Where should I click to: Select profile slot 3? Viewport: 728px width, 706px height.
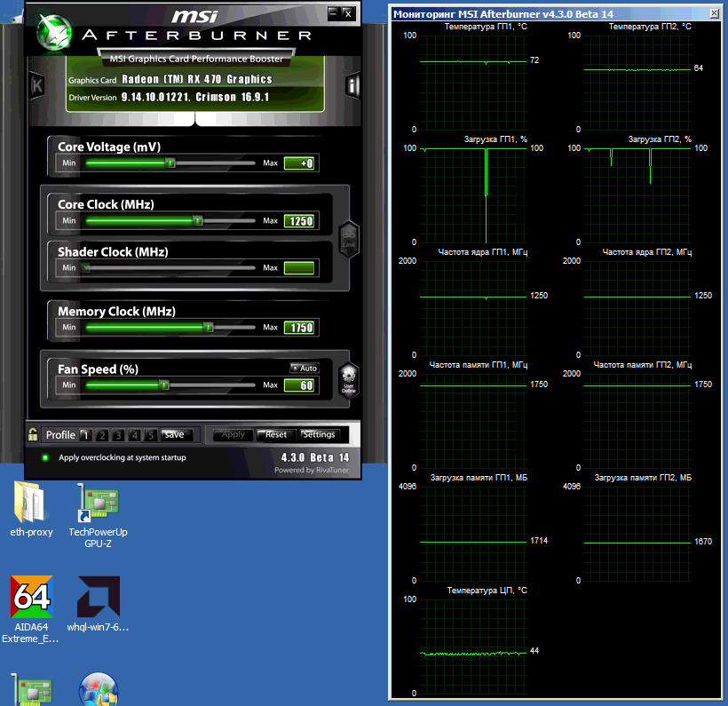click(118, 435)
